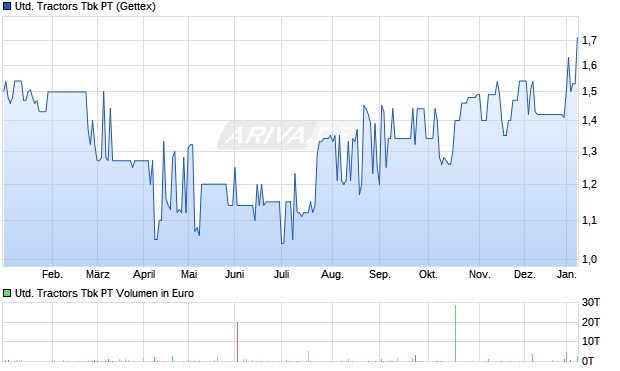Click the 'Nov.' month label
This screenshot has height=371, width=620.
(480, 274)
